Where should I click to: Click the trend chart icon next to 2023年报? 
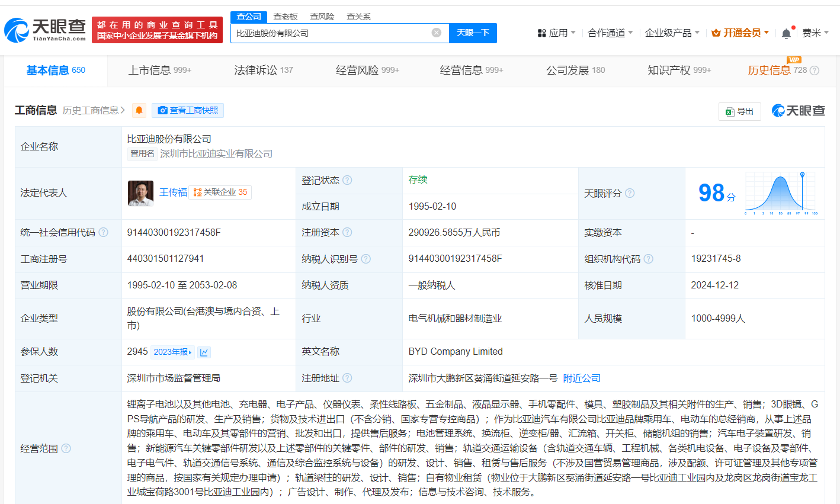(x=204, y=352)
